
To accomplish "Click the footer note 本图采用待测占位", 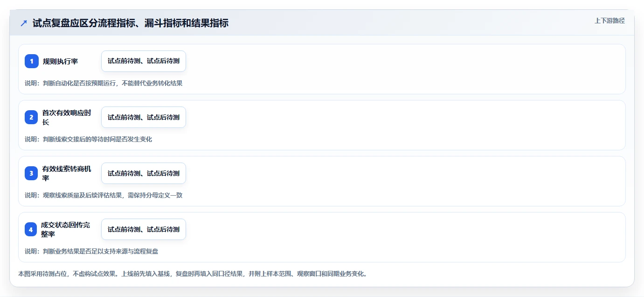I will click(193, 274).
